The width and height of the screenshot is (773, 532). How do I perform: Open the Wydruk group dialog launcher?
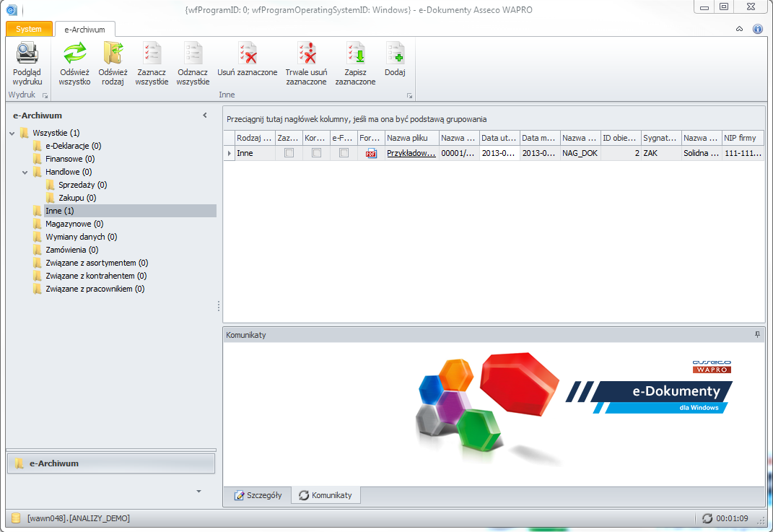coord(45,96)
